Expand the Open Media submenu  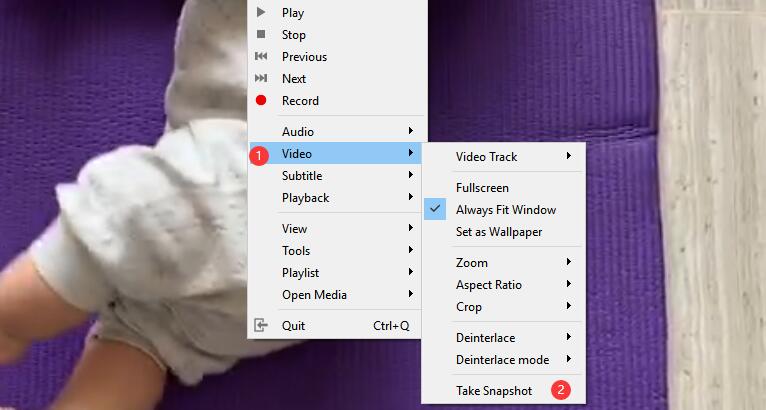335,294
